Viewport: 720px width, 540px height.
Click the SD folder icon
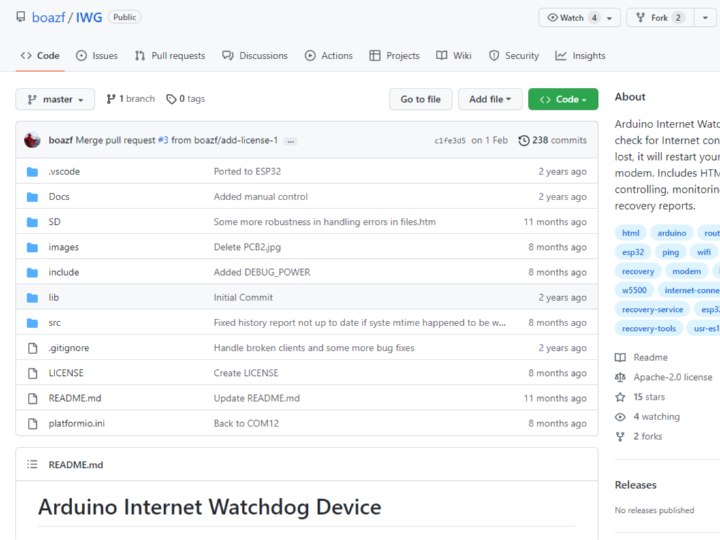tap(32, 222)
